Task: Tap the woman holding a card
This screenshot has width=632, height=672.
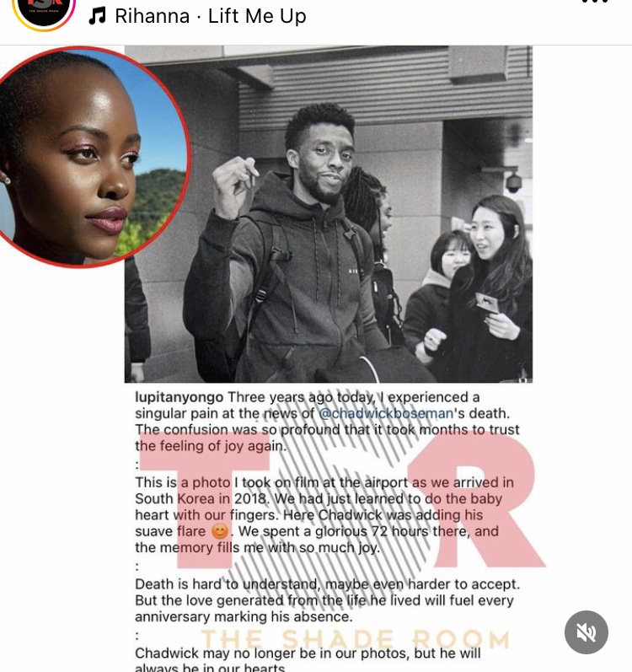Action: [x=496, y=288]
